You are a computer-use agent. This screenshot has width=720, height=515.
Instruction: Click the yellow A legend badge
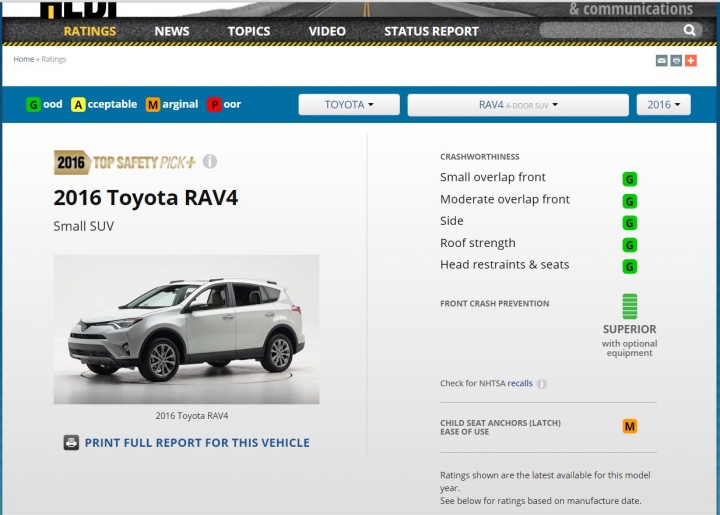click(78, 105)
